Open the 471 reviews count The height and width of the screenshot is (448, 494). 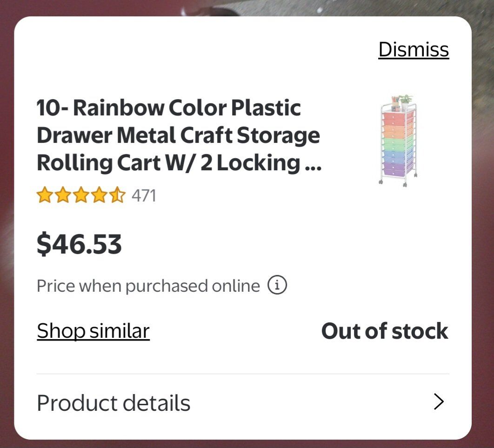tap(144, 196)
